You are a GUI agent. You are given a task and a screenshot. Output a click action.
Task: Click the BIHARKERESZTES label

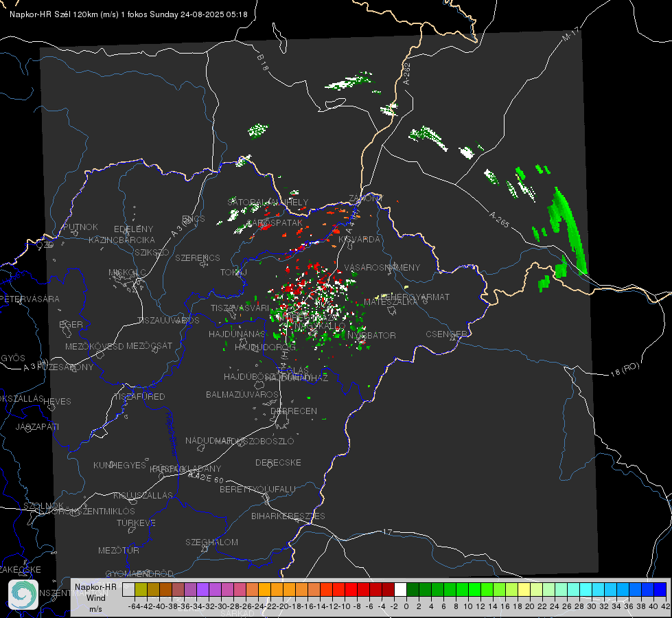288,516
